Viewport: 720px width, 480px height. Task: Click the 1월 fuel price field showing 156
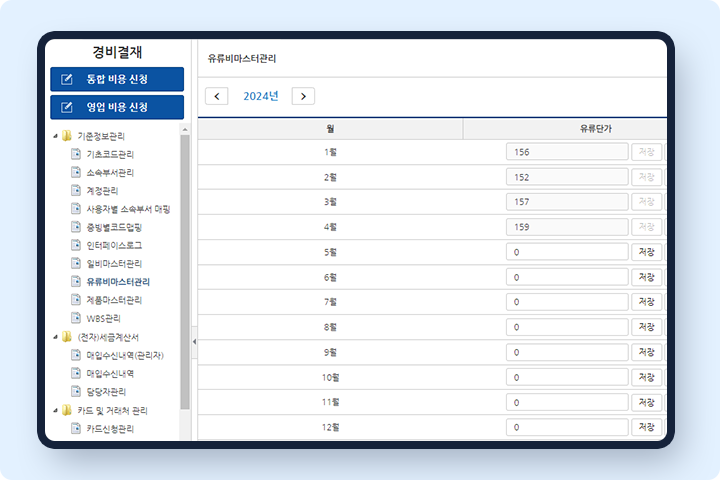pyautogui.click(x=567, y=152)
